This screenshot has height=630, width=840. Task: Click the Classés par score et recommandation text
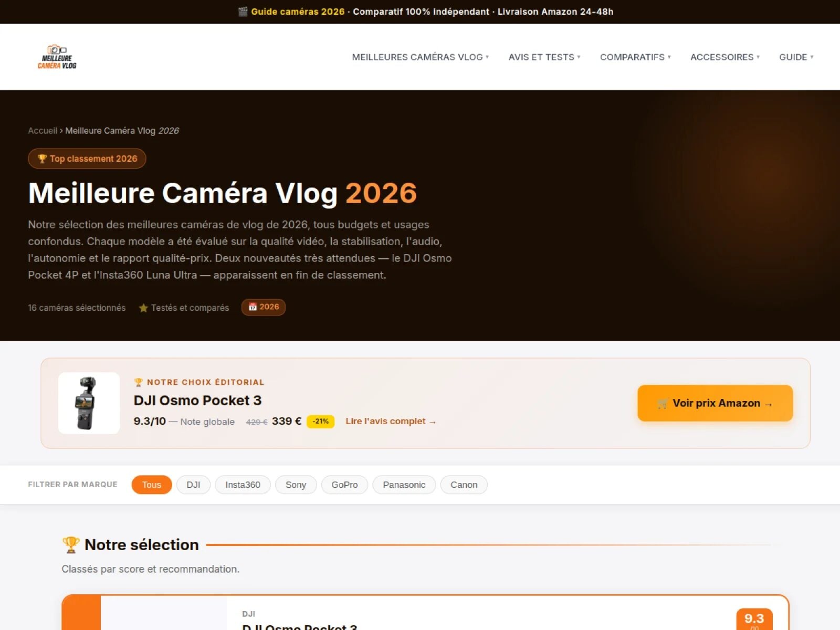click(x=151, y=569)
